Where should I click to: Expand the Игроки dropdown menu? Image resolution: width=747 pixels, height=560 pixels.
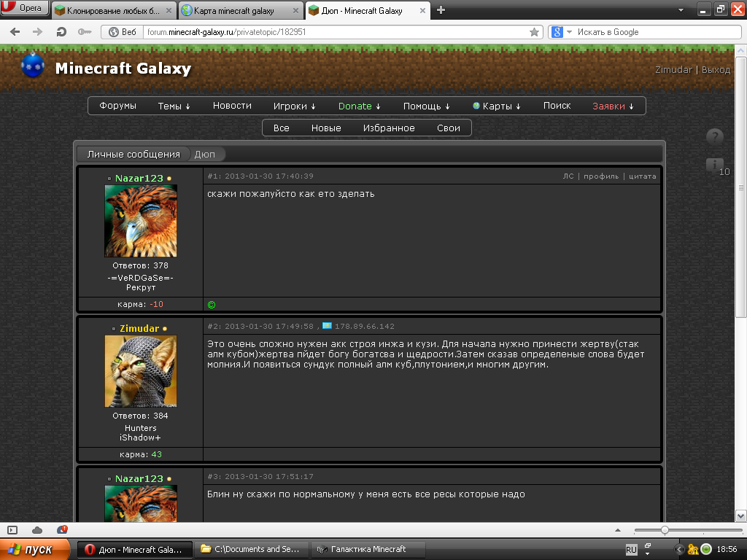(295, 106)
